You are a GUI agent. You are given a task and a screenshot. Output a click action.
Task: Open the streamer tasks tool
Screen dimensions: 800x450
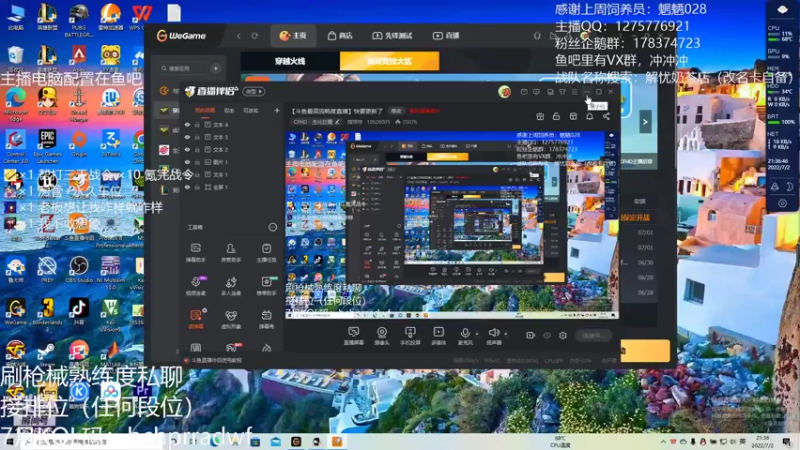[266, 252]
